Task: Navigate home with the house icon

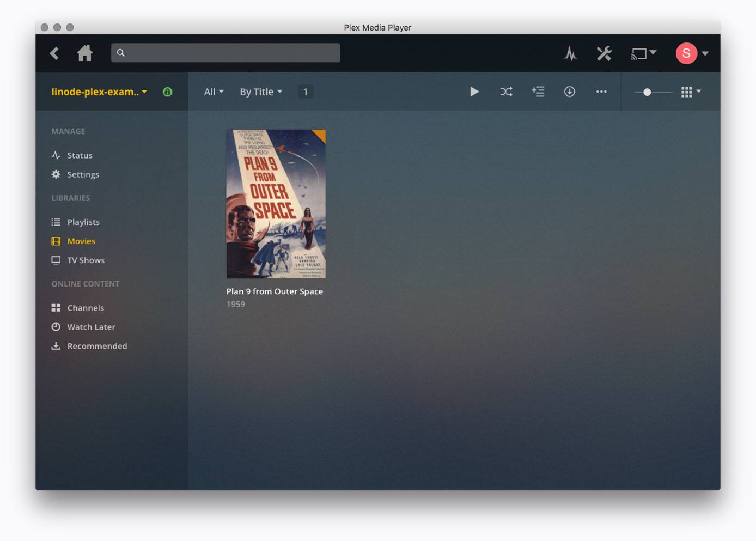Action: pyautogui.click(x=85, y=53)
